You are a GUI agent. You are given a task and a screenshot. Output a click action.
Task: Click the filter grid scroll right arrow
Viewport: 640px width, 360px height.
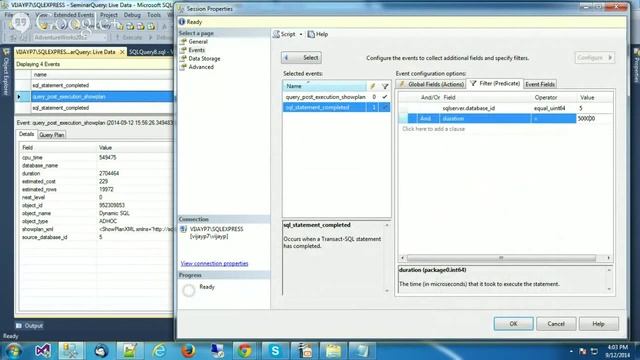[608, 258]
